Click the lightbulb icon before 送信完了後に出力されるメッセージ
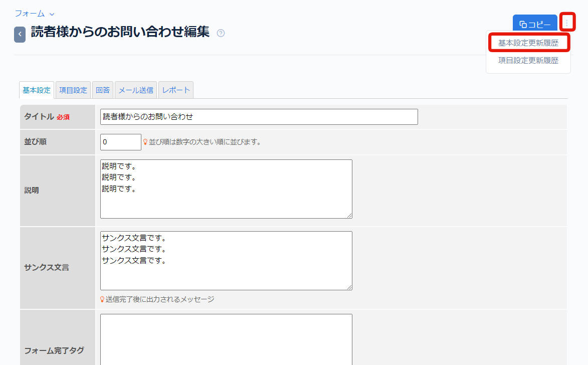Screen dimensions: 588x365 [x=102, y=299]
